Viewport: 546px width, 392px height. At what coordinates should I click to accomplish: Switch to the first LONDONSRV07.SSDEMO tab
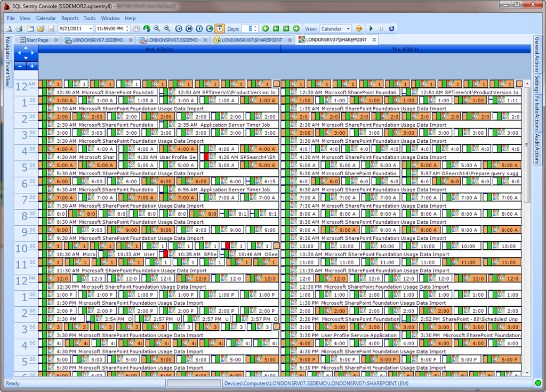[98, 40]
